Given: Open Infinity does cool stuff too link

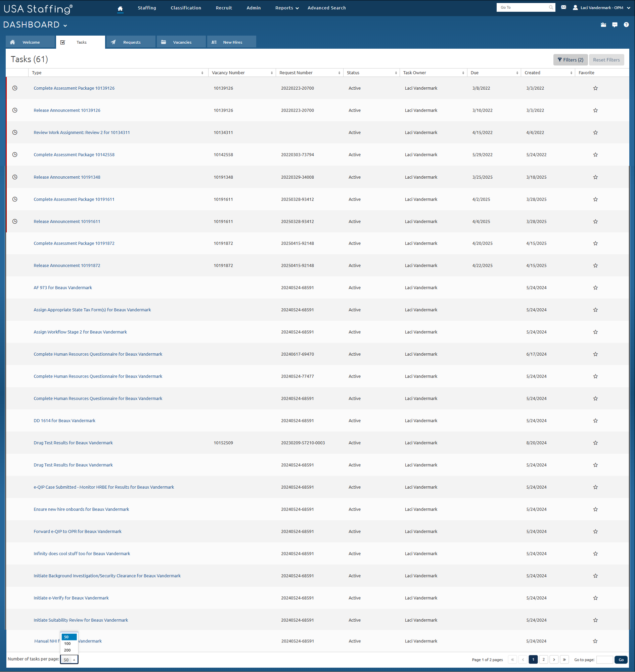Looking at the screenshot, I should tap(82, 554).
